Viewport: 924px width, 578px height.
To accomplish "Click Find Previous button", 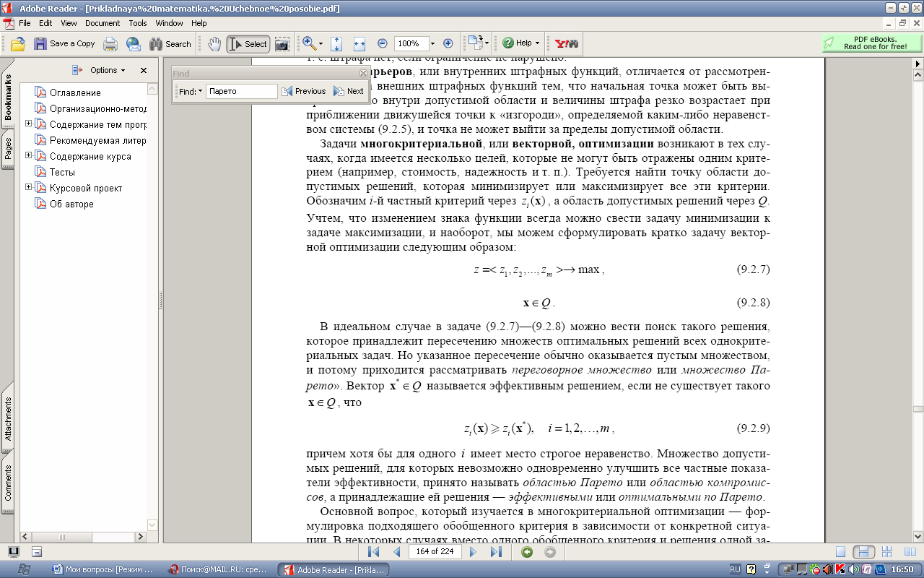I will coord(304,91).
